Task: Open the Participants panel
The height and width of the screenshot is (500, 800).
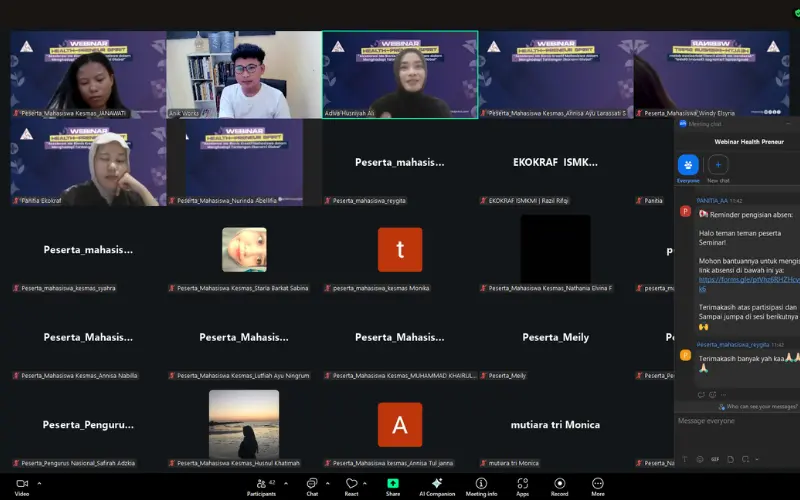Action: [262, 484]
